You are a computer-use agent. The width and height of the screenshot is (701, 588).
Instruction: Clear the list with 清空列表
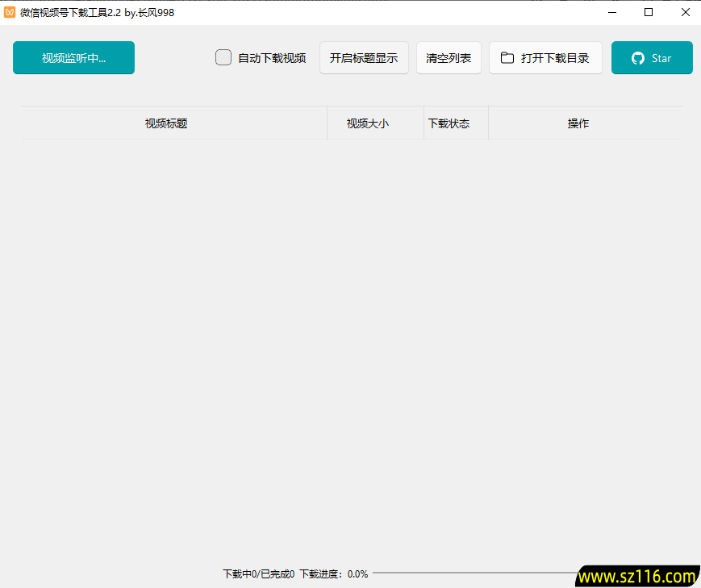(449, 58)
